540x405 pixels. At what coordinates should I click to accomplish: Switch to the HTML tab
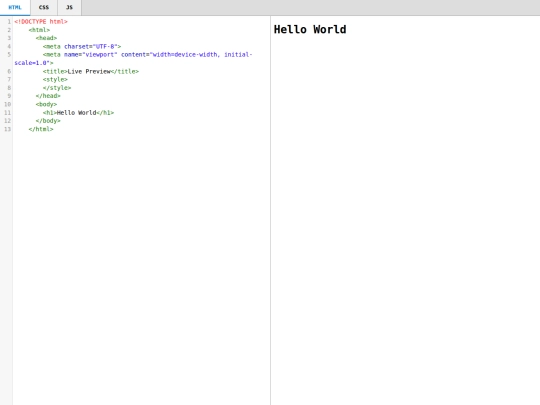pyautogui.click(x=15, y=7)
